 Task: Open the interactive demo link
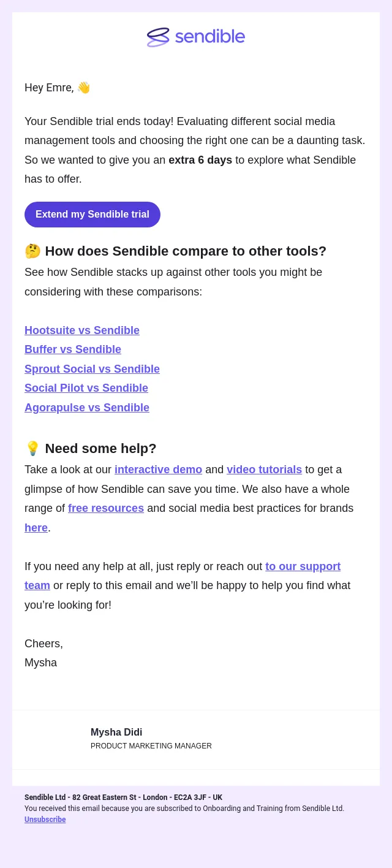pos(158,470)
